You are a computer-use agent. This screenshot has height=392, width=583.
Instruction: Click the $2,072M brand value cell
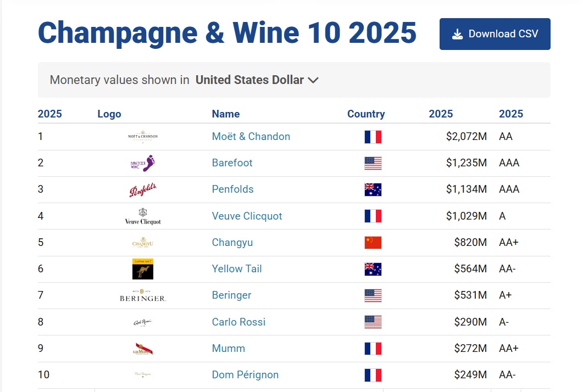pyautogui.click(x=466, y=137)
